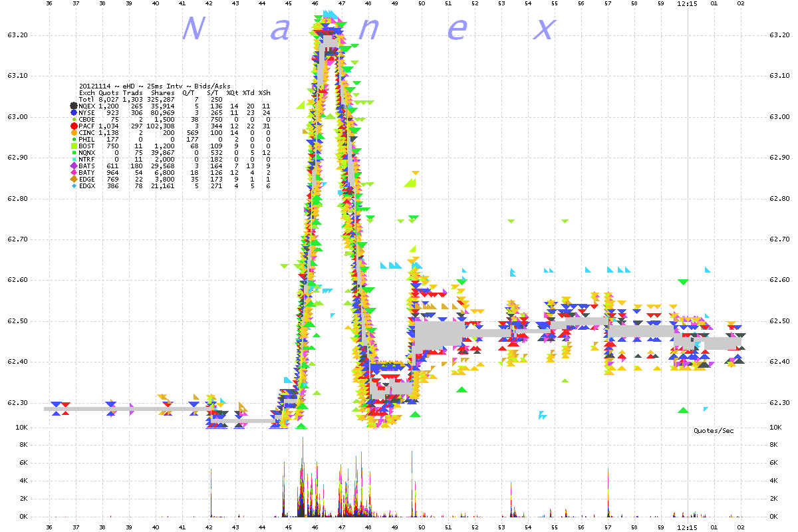Click the brown EDGE legend diamond
Viewport: 798px width, 532px height.
coord(74,180)
